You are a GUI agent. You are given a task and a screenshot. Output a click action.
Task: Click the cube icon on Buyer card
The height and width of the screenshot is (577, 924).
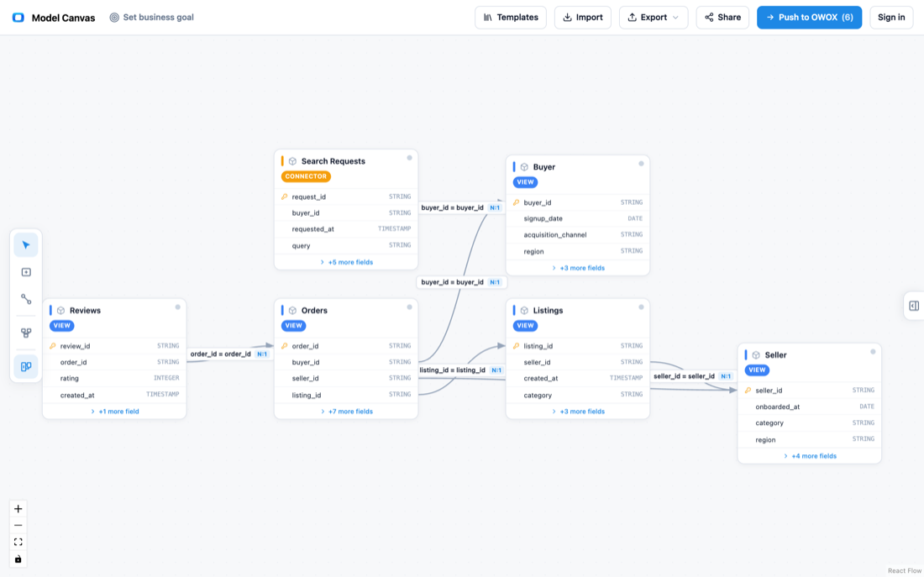pyautogui.click(x=524, y=167)
